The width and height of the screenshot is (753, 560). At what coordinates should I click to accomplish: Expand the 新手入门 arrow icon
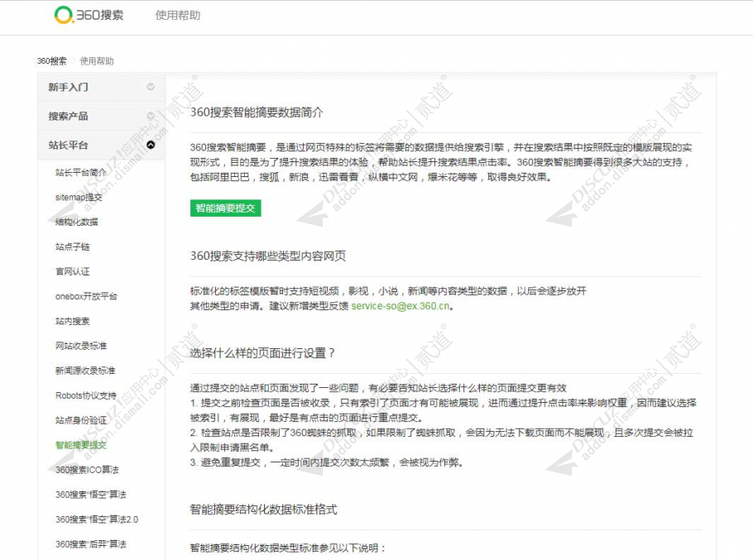point(151,87)
